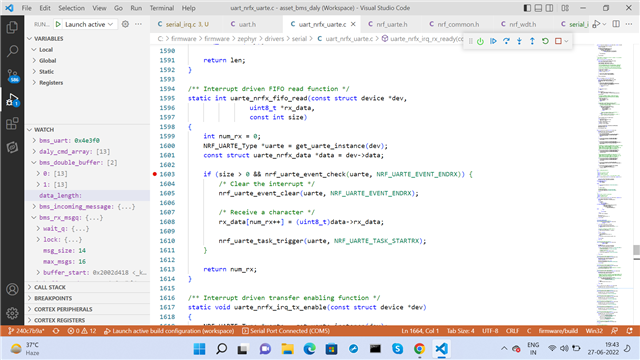This screenshot has height=360, width=640.
Task: Toggle the breakpoint on line 1603
Action: point(155,174)
